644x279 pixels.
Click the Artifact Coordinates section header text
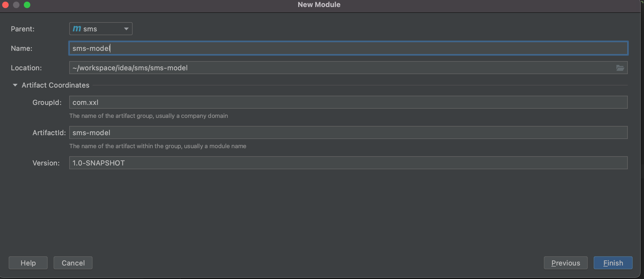tap(55, 85)
